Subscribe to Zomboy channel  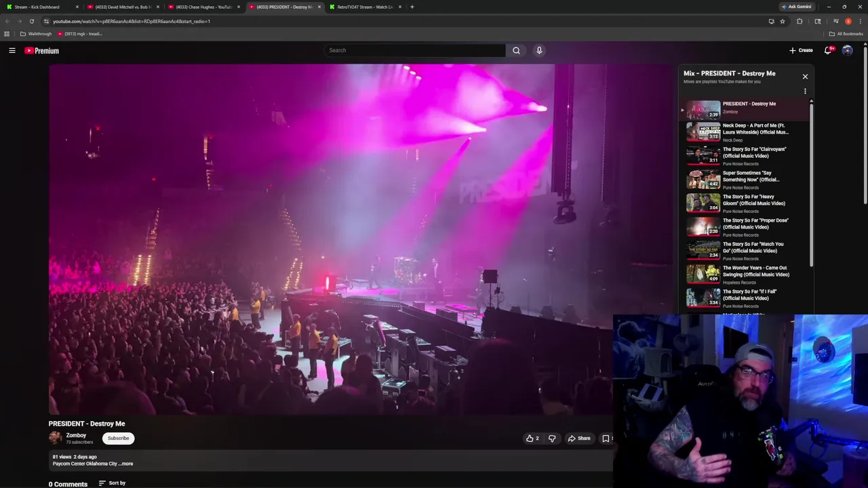pos(118,438)
